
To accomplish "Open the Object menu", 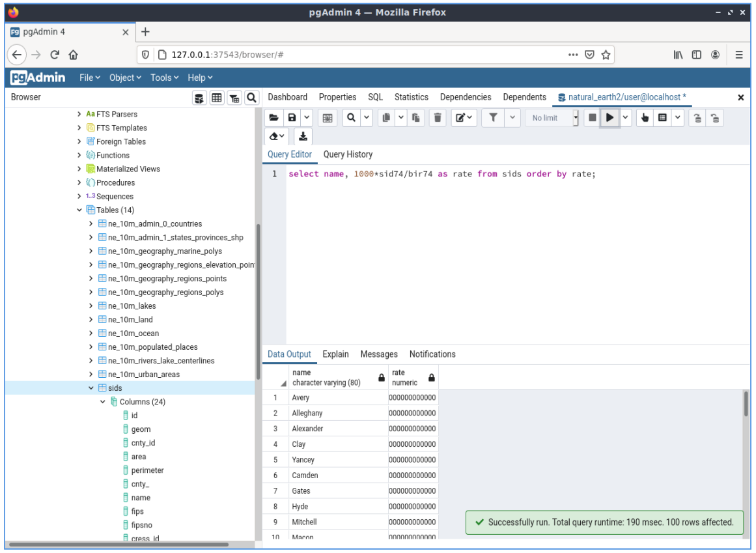I will pos(126,78).
